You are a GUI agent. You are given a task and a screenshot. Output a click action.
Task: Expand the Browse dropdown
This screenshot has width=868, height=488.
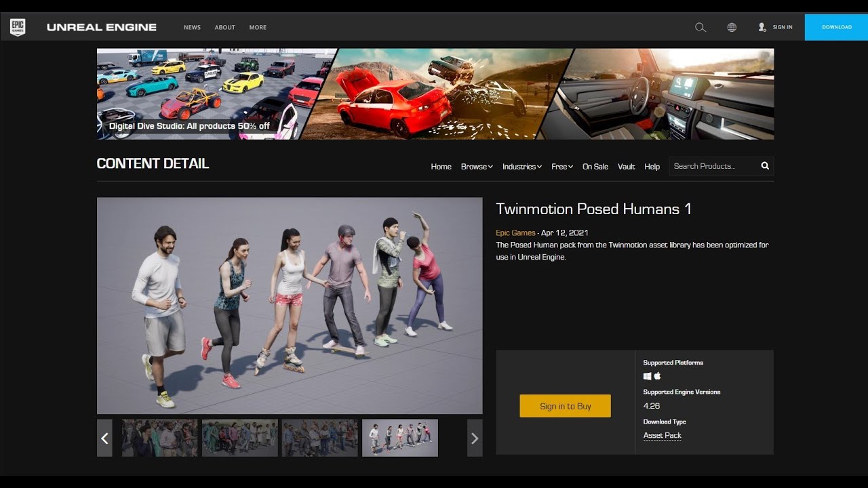[477, 167]
